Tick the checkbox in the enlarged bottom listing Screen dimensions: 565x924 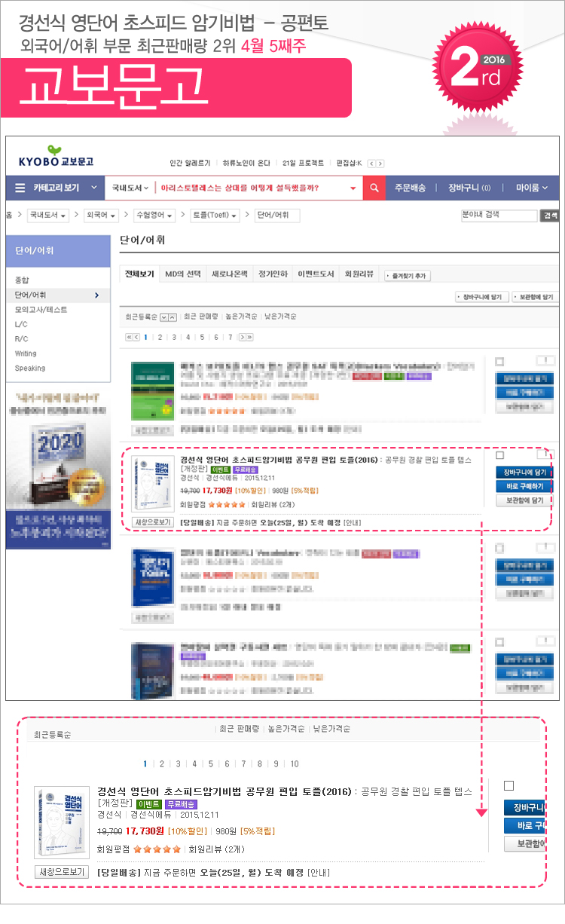point(508,785)
